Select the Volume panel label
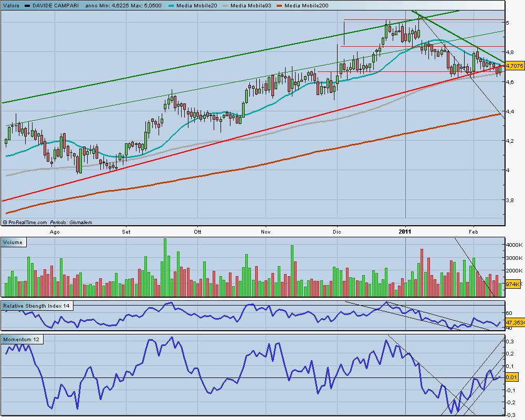Viewport: 525px width, 420px height. [x=13, y=242]
